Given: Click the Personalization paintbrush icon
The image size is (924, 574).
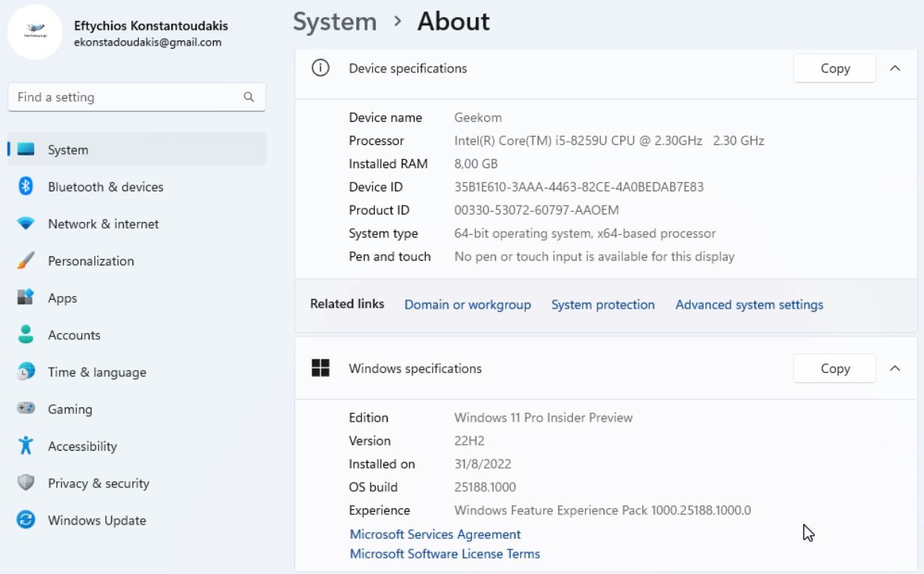Looking at the screenshot, I should click(x=26, y=261).
